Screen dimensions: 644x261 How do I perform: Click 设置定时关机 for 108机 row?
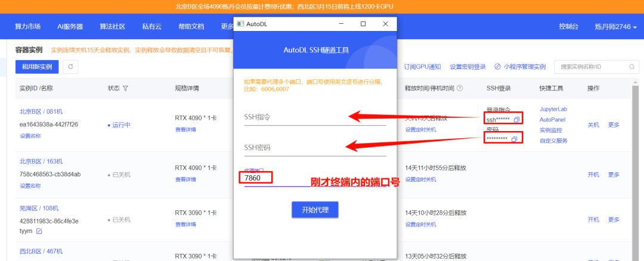(x=420, y=225)
